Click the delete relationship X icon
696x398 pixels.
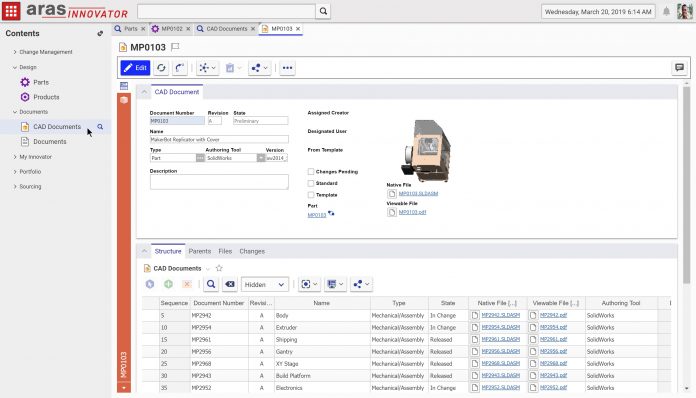point(187,284)
